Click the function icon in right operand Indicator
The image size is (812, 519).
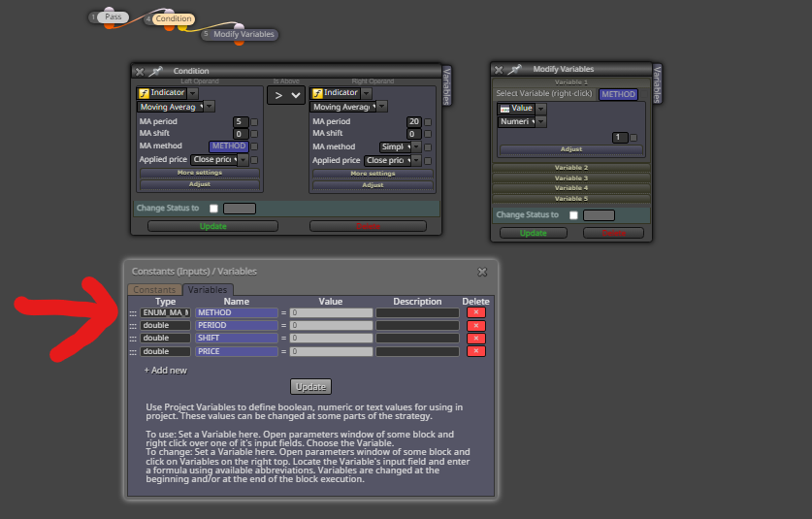coord(317,93)
